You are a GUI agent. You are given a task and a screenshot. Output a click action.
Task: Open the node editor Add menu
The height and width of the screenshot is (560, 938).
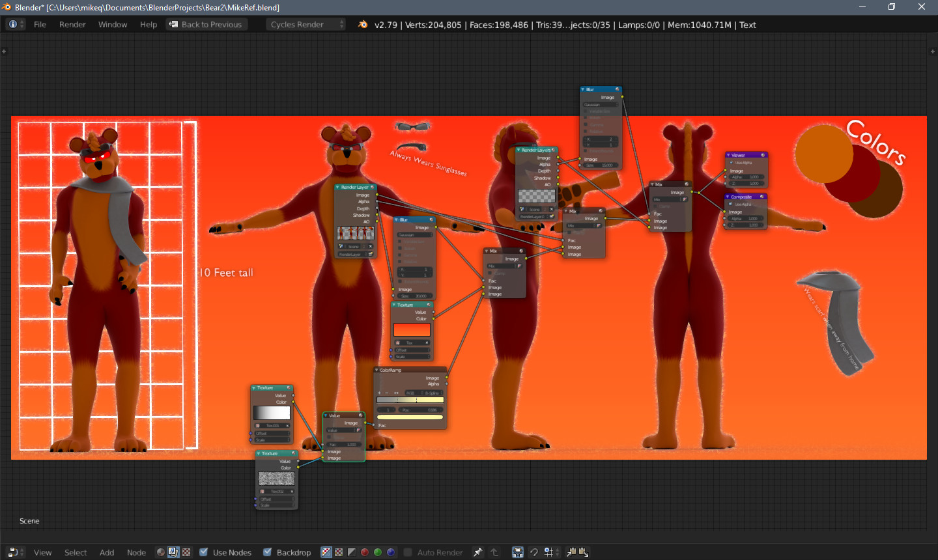107,552
